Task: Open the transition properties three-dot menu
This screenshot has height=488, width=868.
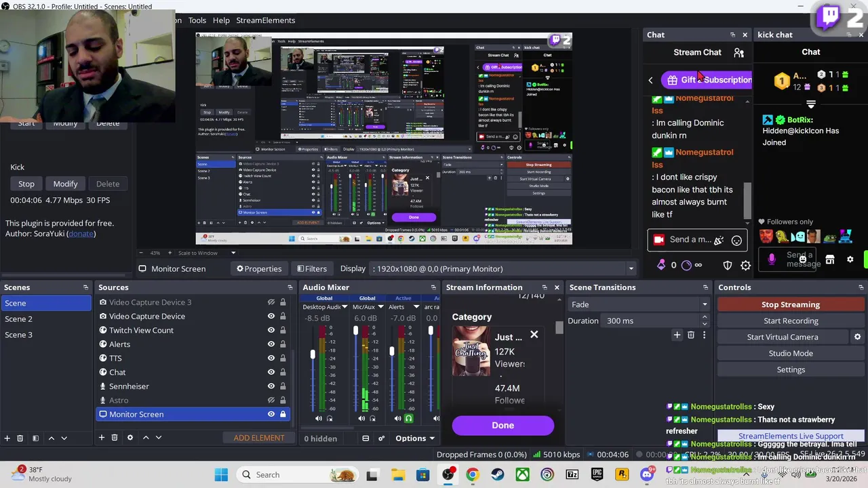Action: (704, 335)
